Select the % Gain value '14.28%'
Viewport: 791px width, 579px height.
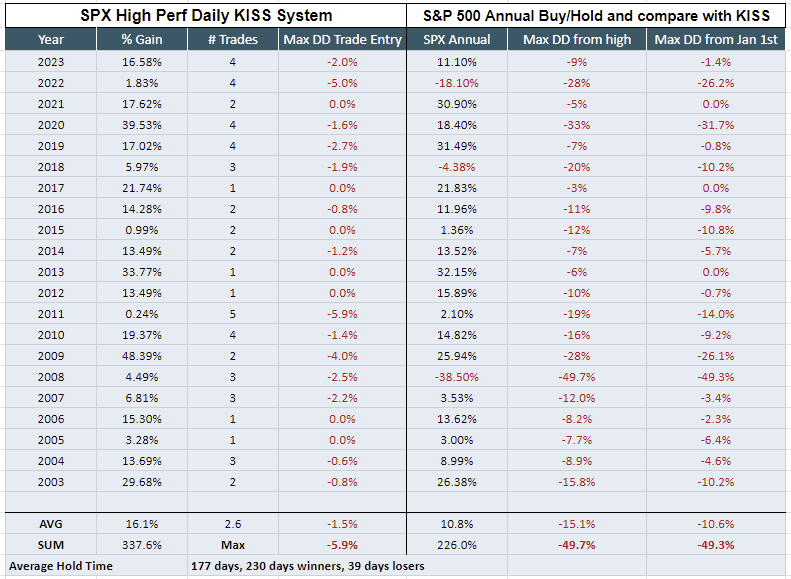[x=142, y=209]
